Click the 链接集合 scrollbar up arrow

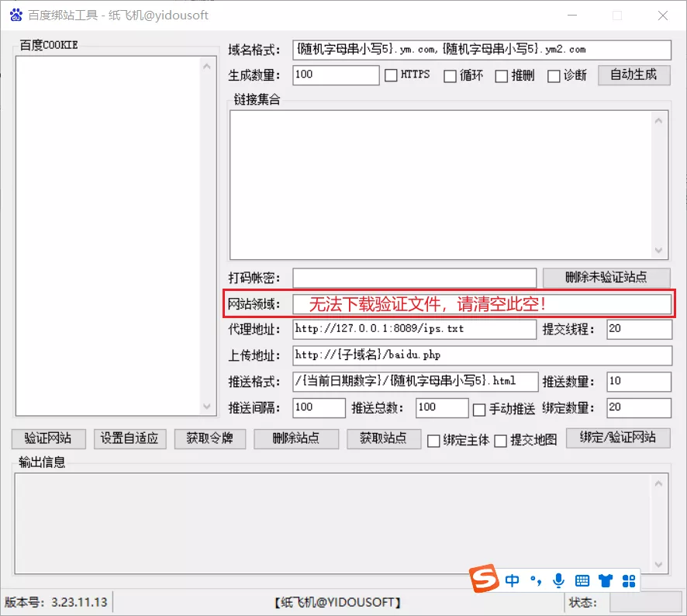tap(658, 120)
